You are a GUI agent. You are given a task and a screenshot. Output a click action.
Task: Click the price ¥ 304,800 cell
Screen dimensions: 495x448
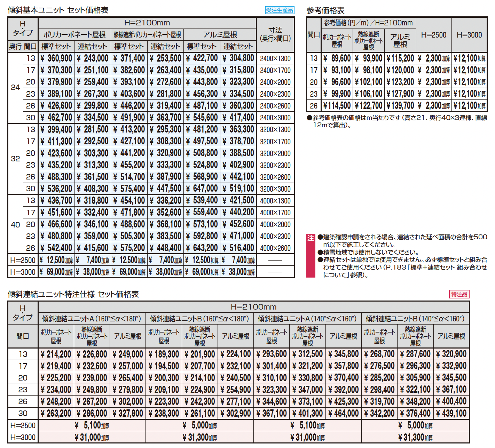[238, 58]
